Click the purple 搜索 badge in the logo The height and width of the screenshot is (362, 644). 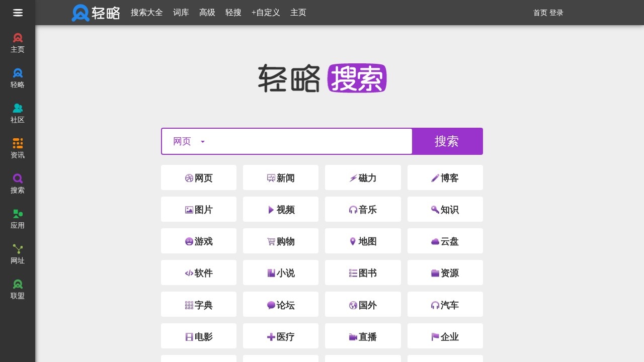pos(357,78)
